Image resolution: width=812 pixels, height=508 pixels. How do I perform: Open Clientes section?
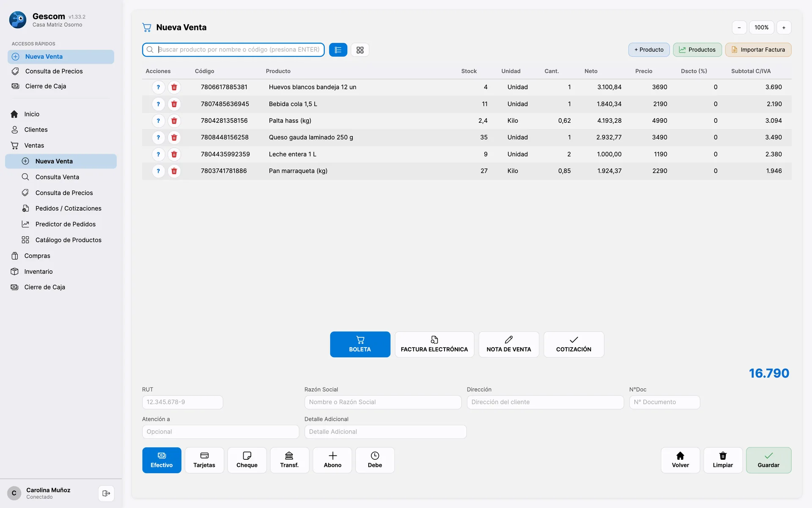pyautogui.click(x=61, y=130)
